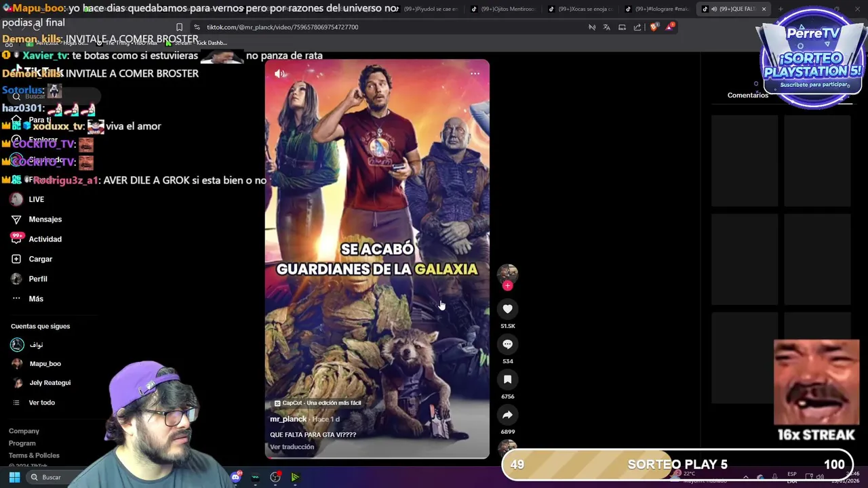Open red-badged circular taskbar app
868x488 pixels.
[x=275, y=477]
